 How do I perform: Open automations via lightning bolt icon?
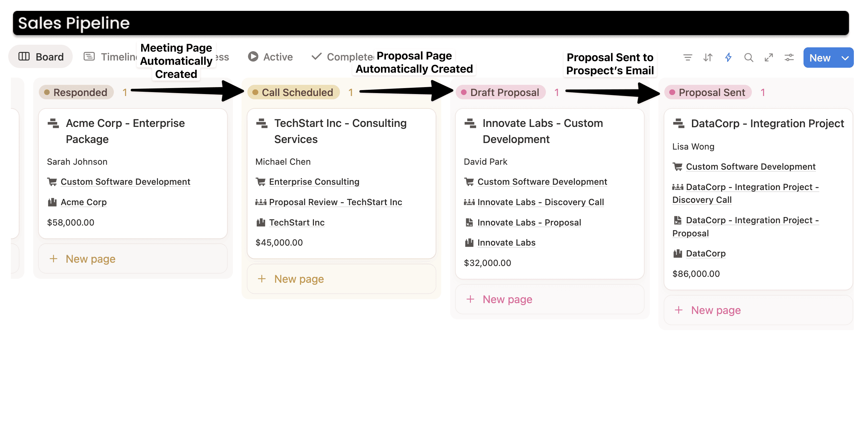tap(728, 58)
